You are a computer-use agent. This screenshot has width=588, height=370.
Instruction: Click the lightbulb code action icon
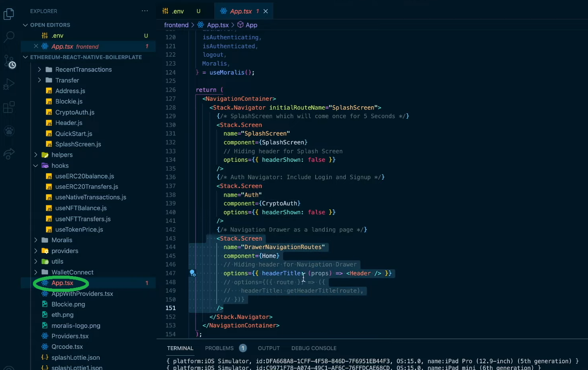pos(193,273)
